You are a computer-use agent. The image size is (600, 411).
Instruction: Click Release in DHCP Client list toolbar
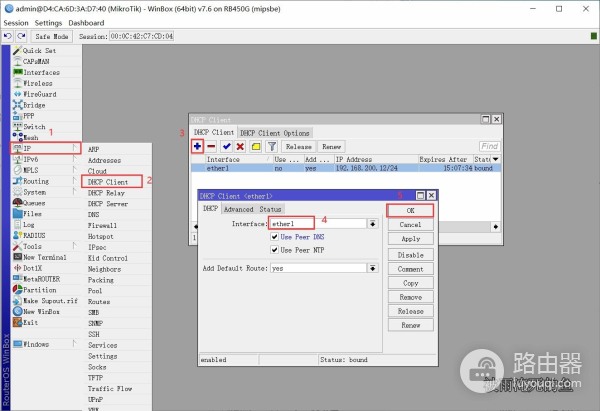click(x=299, y=147)
